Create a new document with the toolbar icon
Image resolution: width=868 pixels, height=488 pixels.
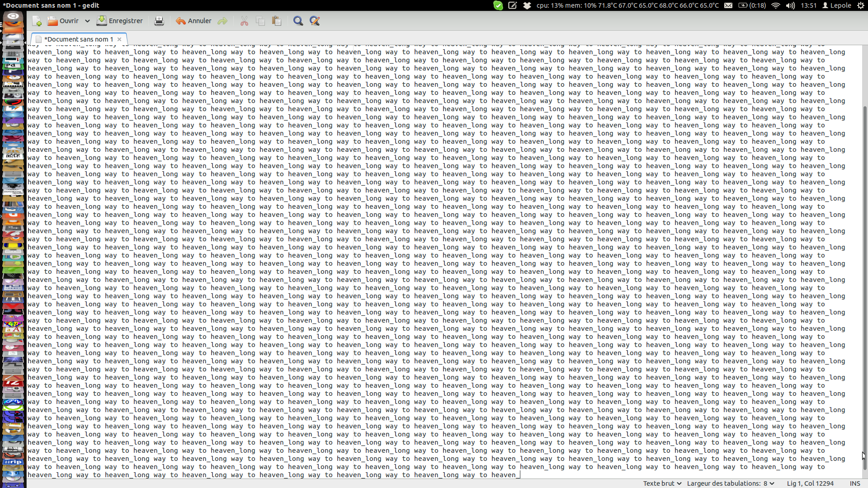(x=37, y=21)
